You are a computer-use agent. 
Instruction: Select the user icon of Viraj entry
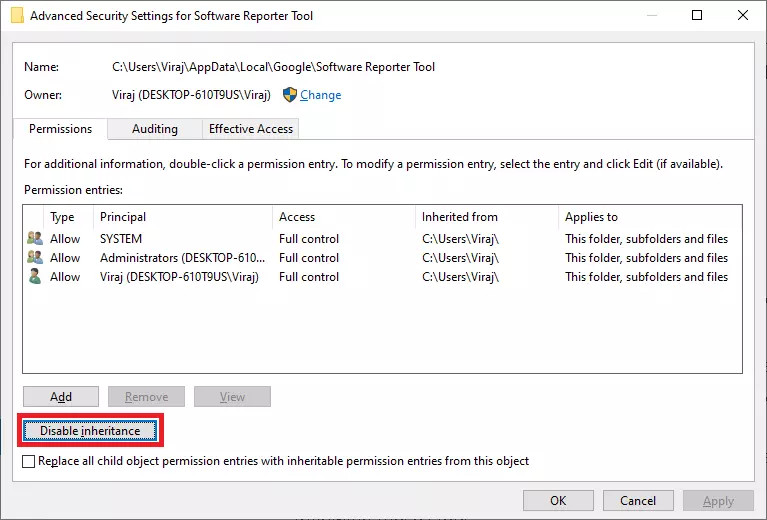pyautogui.click(x=35, y=276)
